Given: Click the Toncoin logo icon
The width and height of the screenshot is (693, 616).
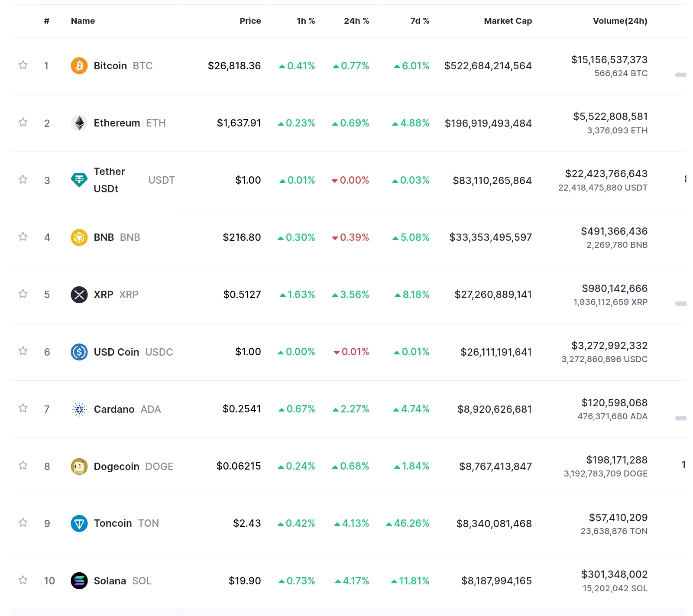Looking at the screenshot, I should 79,523.
